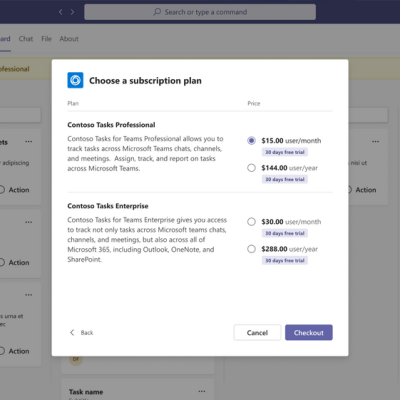Screen dimensions: 400x400
Task: Select the $15.00 user/month Professional option
Action: pos(251,141)
